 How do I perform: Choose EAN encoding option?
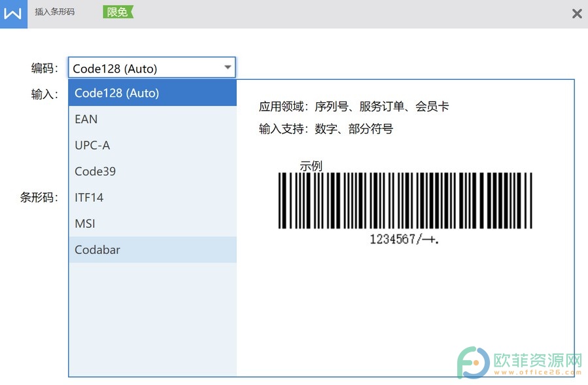tap(152, 119)
